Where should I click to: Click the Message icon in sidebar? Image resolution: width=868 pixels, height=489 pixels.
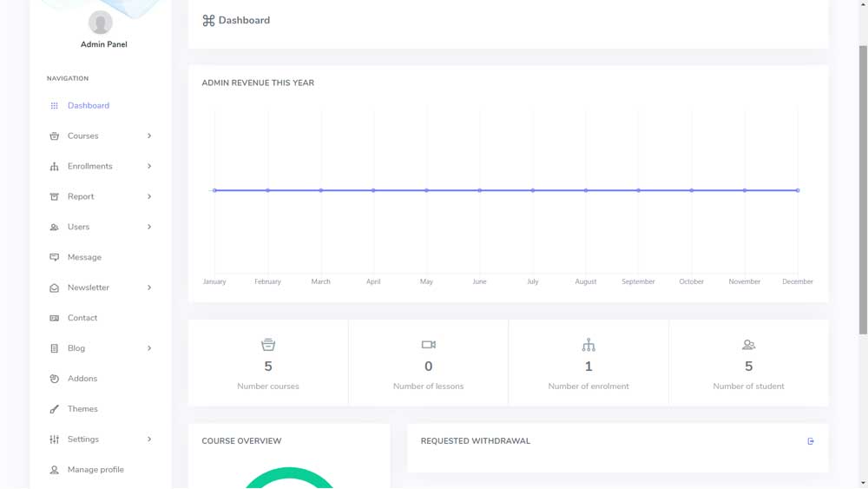pos(54,257)
